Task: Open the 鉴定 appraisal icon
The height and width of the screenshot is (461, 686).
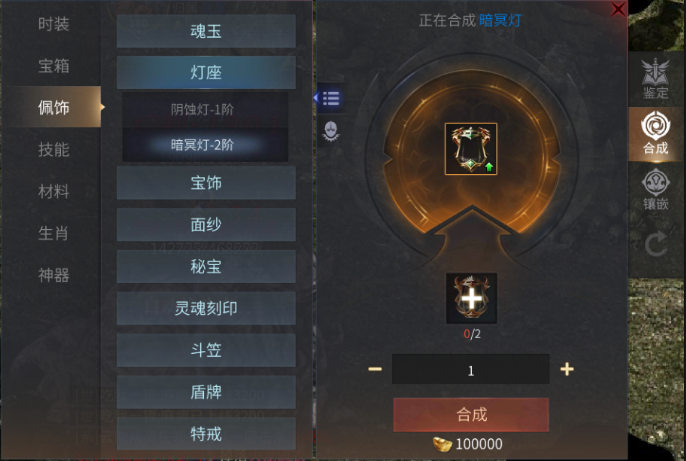Action: click(655, 78)
